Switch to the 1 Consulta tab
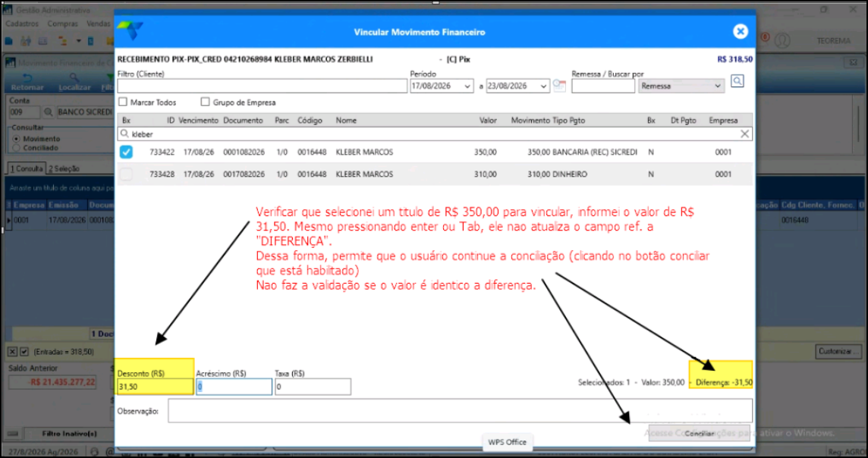 26,168
